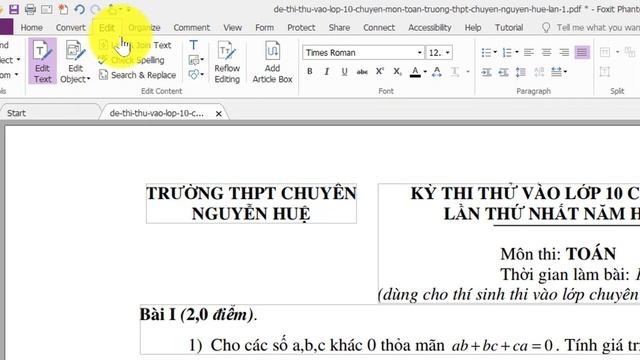Run Check Spelling
This screenshot has height=360, width=640.
pyautogui.click(x=132, y=60)
